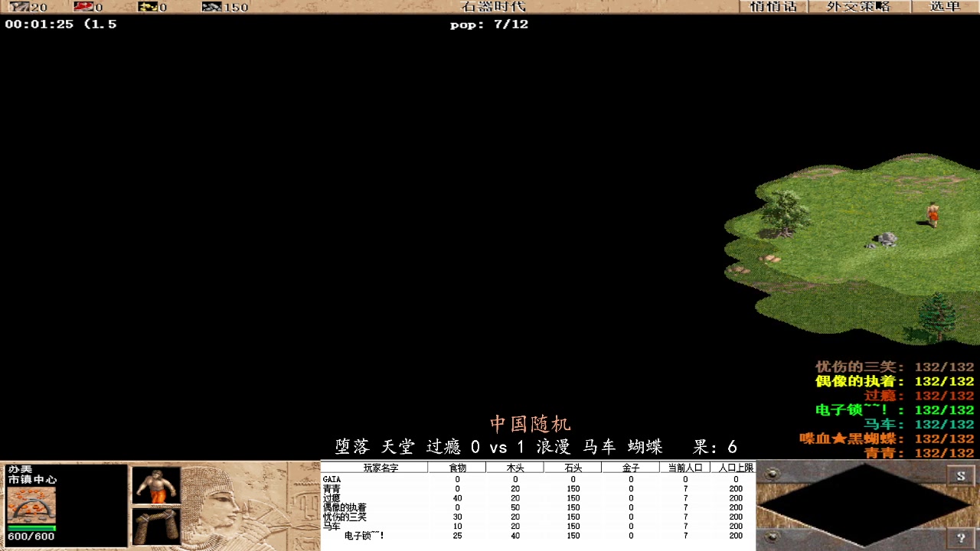This screenshot has width=980, height=551.
Task: Click 过瘾 red score entry
Action: 920,396
